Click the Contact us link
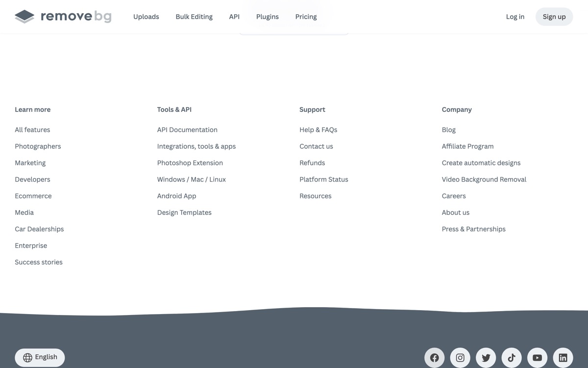This screenshot has height=368, width=588. click(x=316, y=146)
